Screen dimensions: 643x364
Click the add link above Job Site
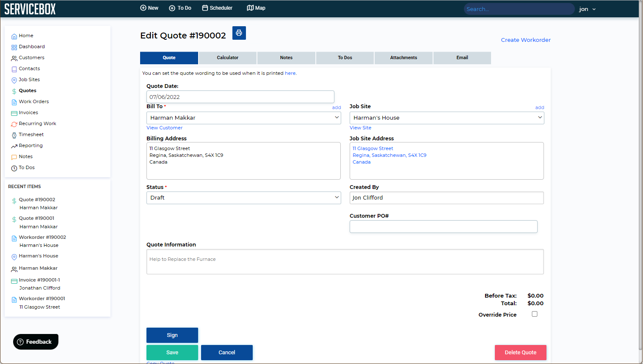540,108
